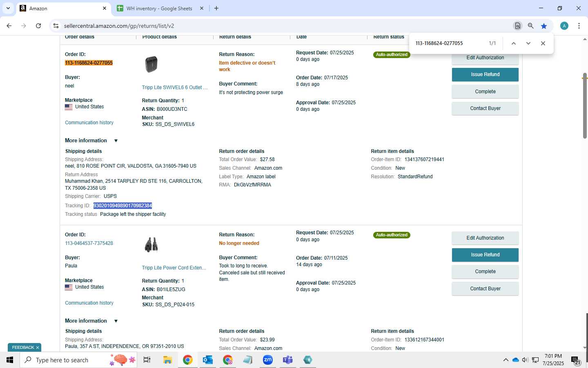Show hidden system tray icons
Image resolution: width=588 pixels, height=368 pixels.
pyautogui.click(x=506, y=360)
